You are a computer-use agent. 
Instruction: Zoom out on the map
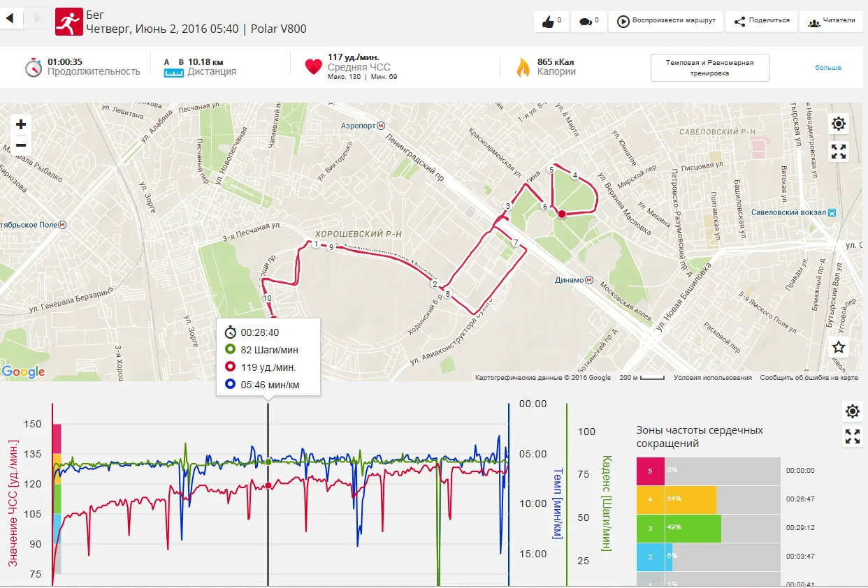21,145
